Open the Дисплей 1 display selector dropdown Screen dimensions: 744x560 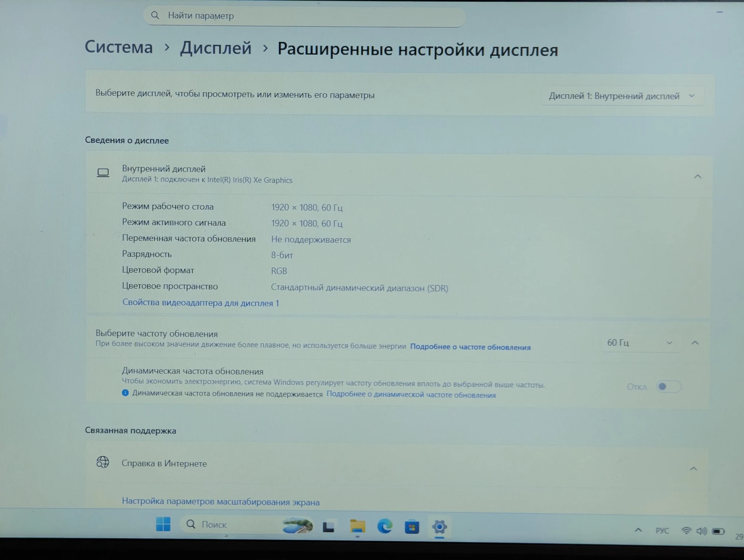[x=622, y=96]
